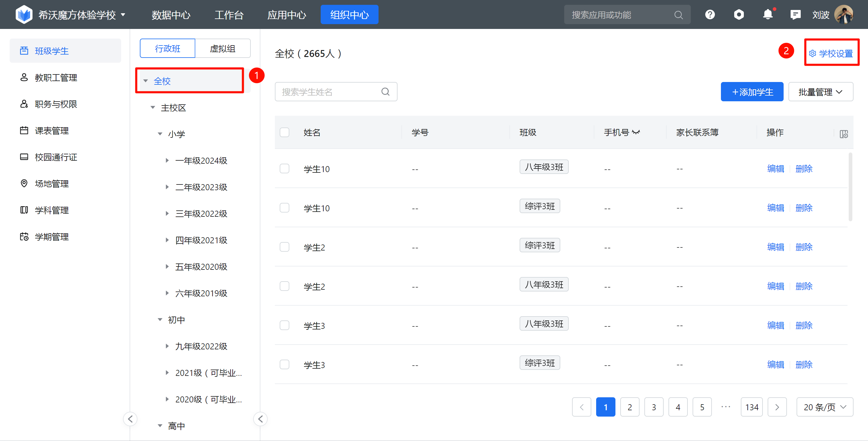868x441 pixels.
Task: Open the 批量管理 dropdown
Action: [820, 92]
